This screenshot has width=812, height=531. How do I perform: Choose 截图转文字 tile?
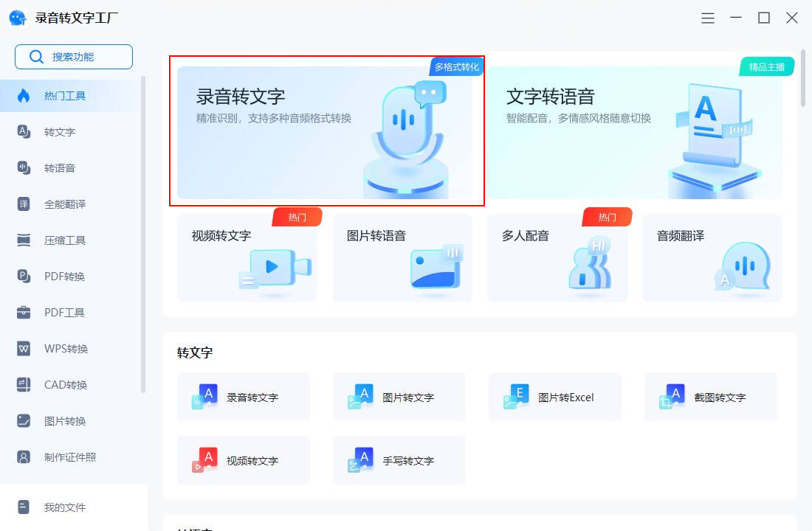711,397
